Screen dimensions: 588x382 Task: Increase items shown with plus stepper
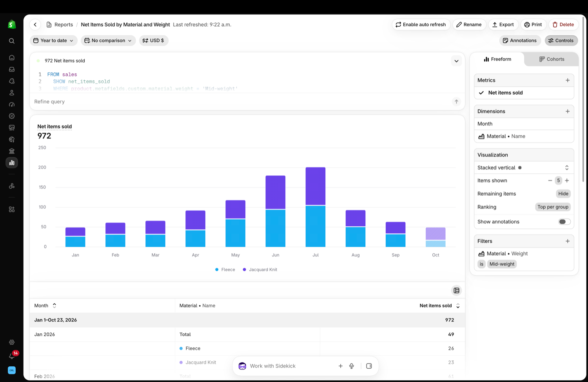tap(567, 180)
